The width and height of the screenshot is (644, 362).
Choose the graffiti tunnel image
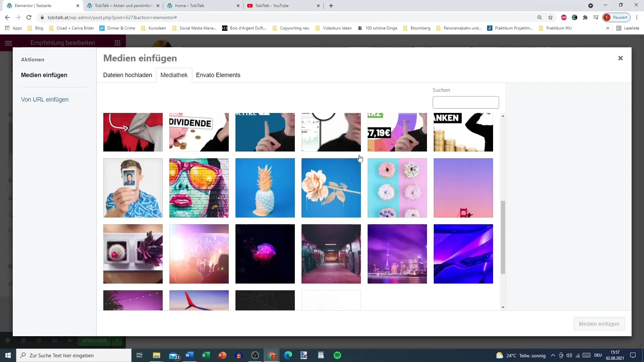(x=331, y=254)
